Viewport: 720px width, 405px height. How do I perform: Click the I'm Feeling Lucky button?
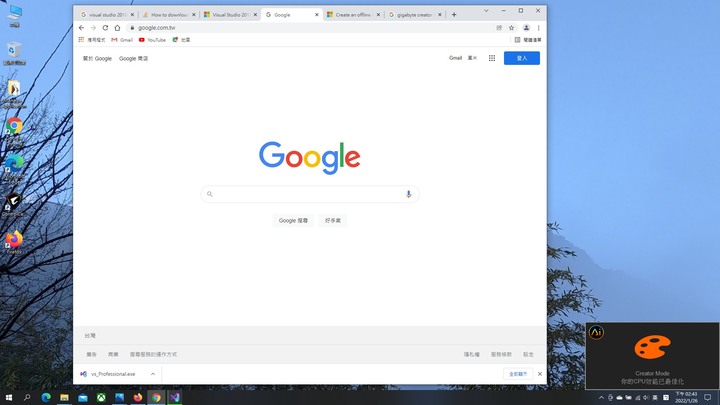[x=333, y=220]
